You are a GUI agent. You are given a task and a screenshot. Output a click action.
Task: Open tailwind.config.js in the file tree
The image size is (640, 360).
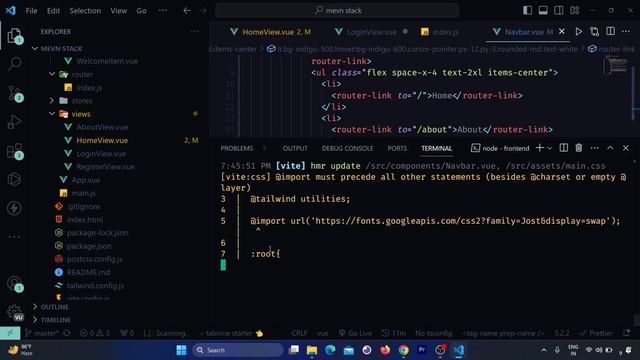pos(96,286)
